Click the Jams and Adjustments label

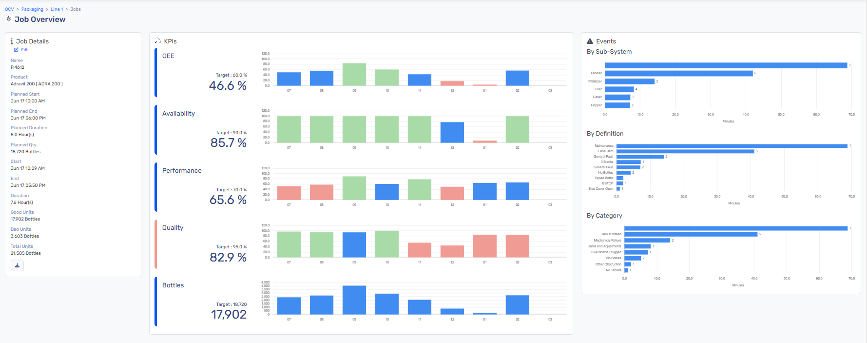[x=605, y=246]
